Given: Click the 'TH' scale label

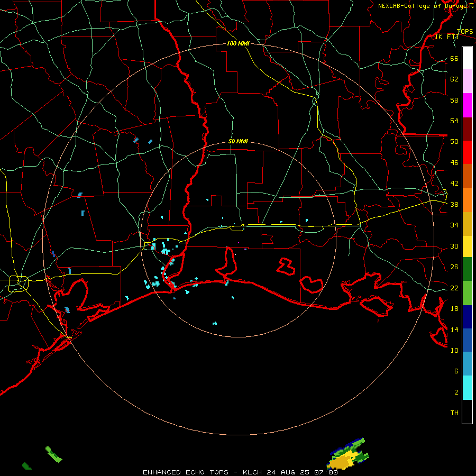Looking at the screenshot, I should click(x=454, y=413).
